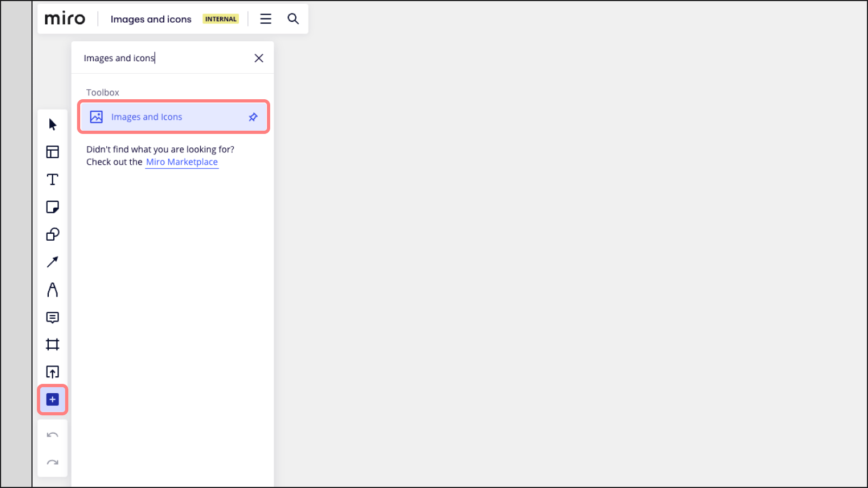Click the board title Images and icons
Screen dimensions: 868x488
pos(151,19)
